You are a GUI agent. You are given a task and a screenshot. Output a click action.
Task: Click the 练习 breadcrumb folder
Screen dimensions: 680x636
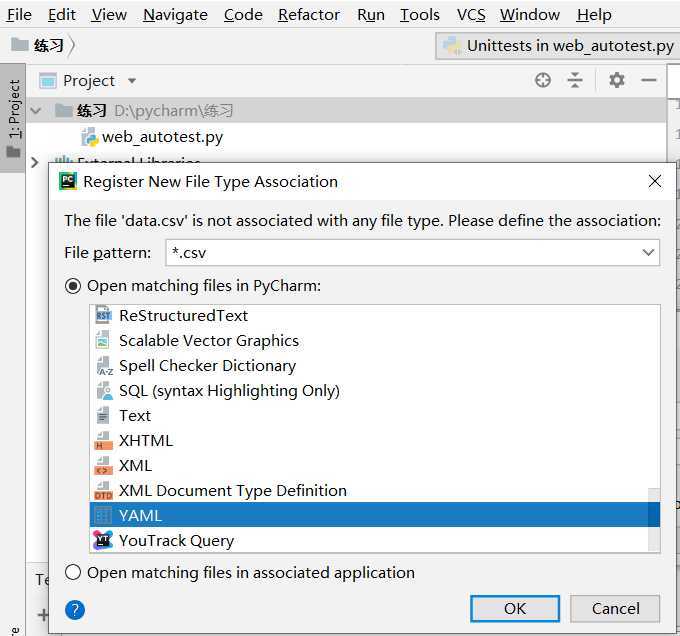click(37, 45)
